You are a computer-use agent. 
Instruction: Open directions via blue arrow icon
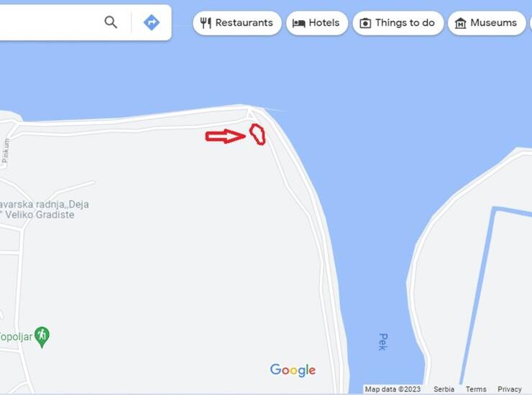tap(151, 22)
